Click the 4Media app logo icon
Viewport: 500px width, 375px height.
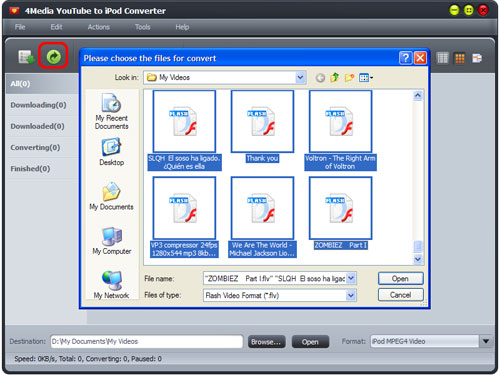tap(14, 11)
